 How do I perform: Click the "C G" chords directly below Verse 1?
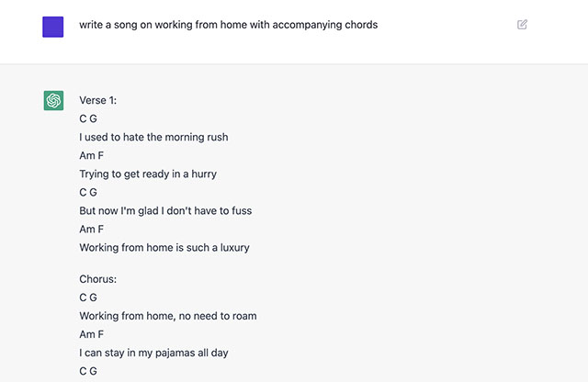(x=88, y=118)
